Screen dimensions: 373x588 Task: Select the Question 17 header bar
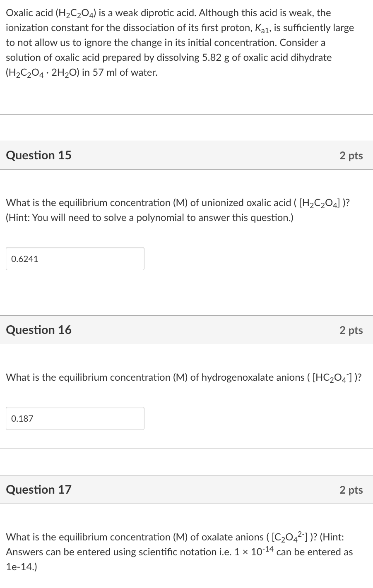(x=186, y=489)
